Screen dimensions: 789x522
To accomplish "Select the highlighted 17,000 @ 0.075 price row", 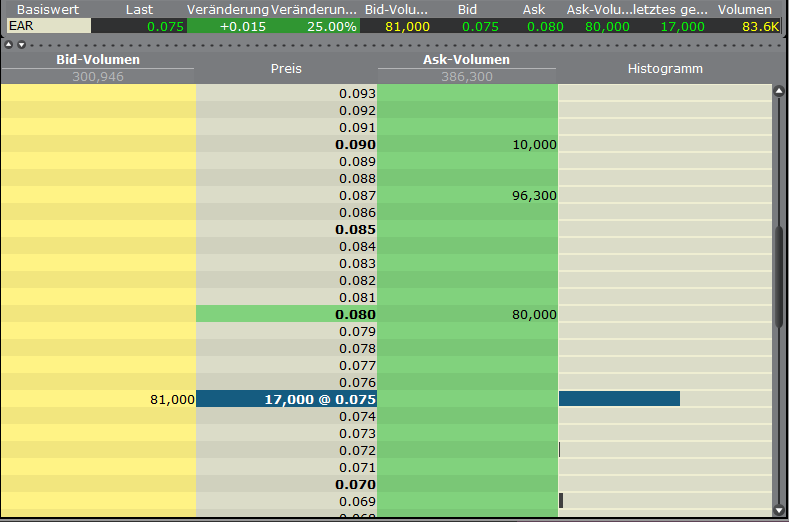I will (286, 399).
